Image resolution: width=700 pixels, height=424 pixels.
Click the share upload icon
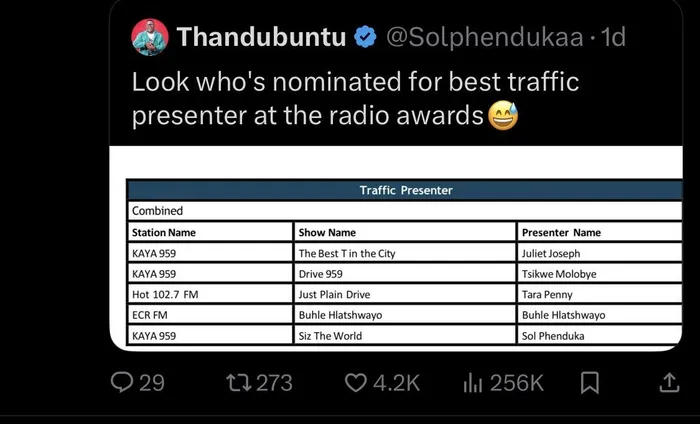pos(668,382)
